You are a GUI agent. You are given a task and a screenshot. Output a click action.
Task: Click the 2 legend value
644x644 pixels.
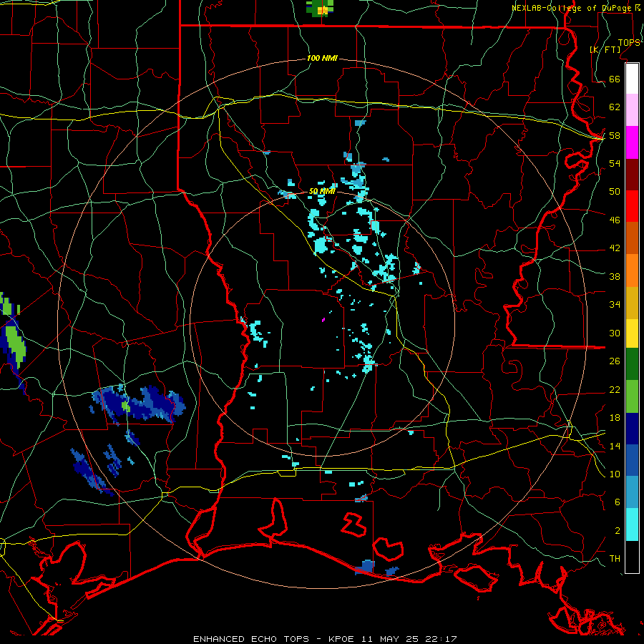click(617, 531)
